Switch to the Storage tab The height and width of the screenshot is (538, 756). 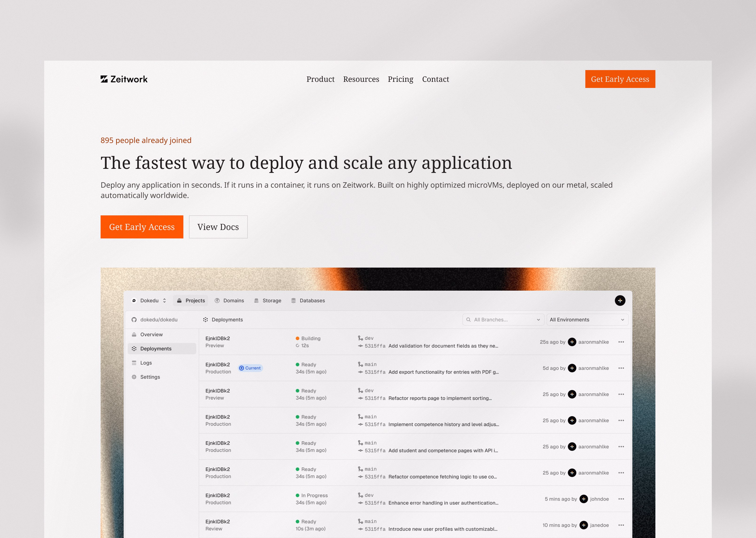point(268,301)
